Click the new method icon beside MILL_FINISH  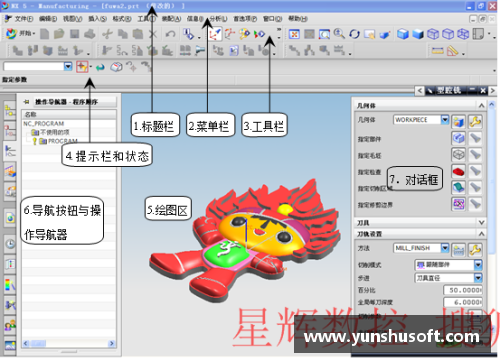click(x=459, y=250)
